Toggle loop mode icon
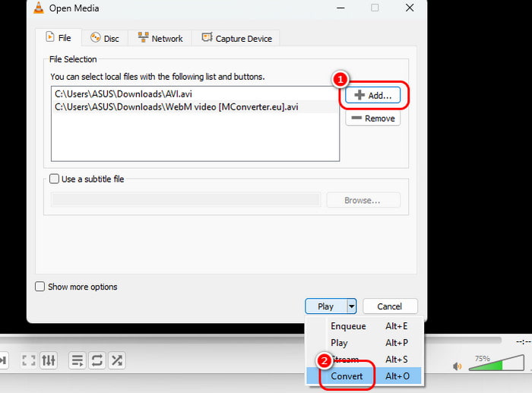Screen dimensions: 532x393 97,360
